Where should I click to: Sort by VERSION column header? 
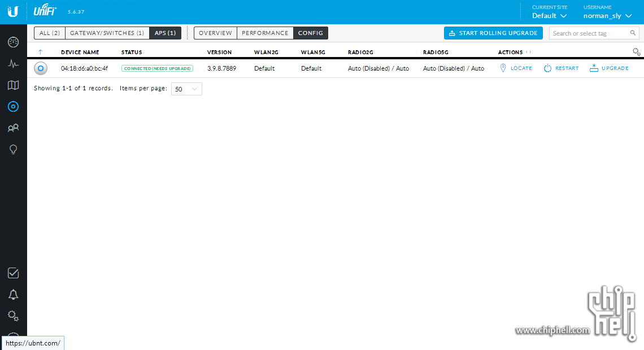(x=219, y=52)
